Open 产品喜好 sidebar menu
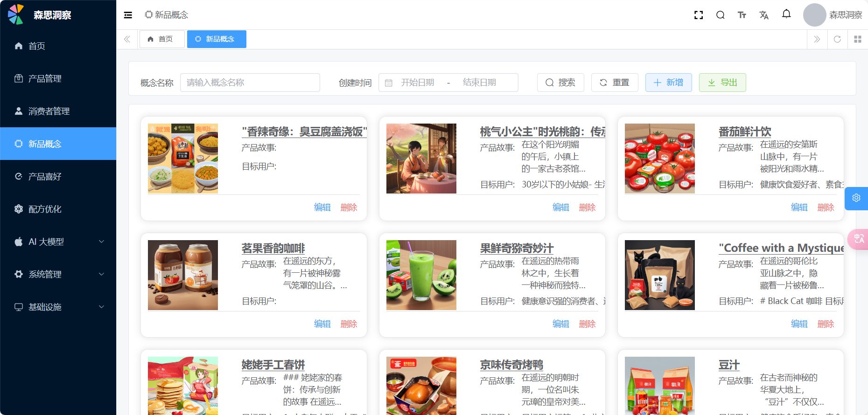The height and width of the screenshot is (415, 868). tap(58, 176)
